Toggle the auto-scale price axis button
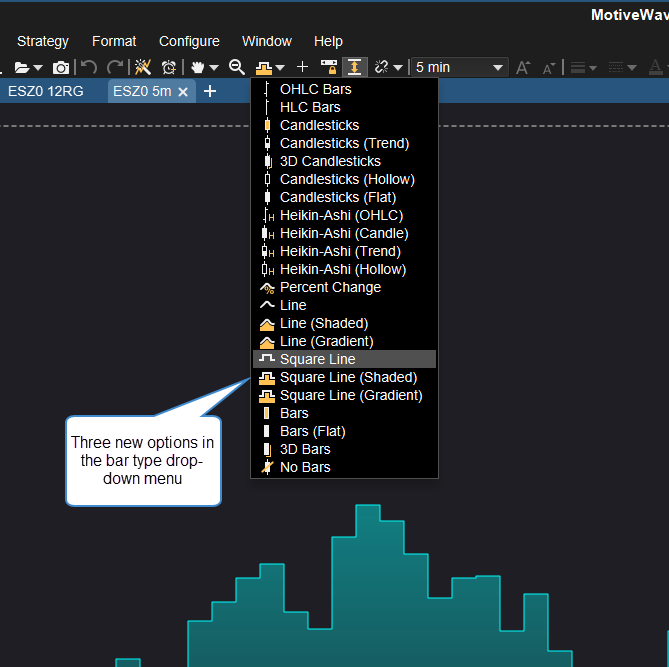The height and width of the screenshot is (667, 669). [x=355, y=67]
